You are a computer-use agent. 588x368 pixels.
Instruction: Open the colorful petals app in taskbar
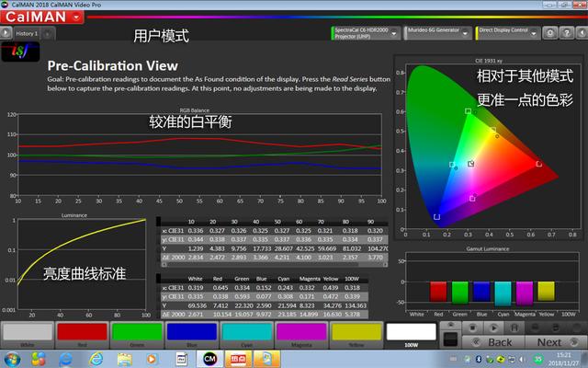(x=39, y=359)
